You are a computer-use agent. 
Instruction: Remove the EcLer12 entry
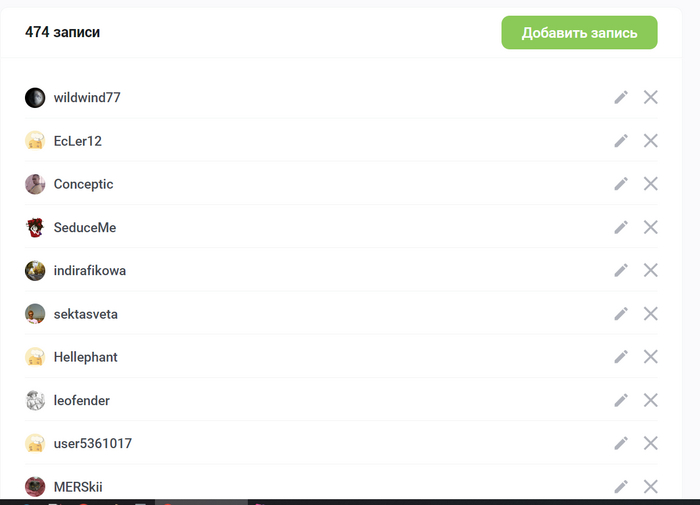coord(650,141)
